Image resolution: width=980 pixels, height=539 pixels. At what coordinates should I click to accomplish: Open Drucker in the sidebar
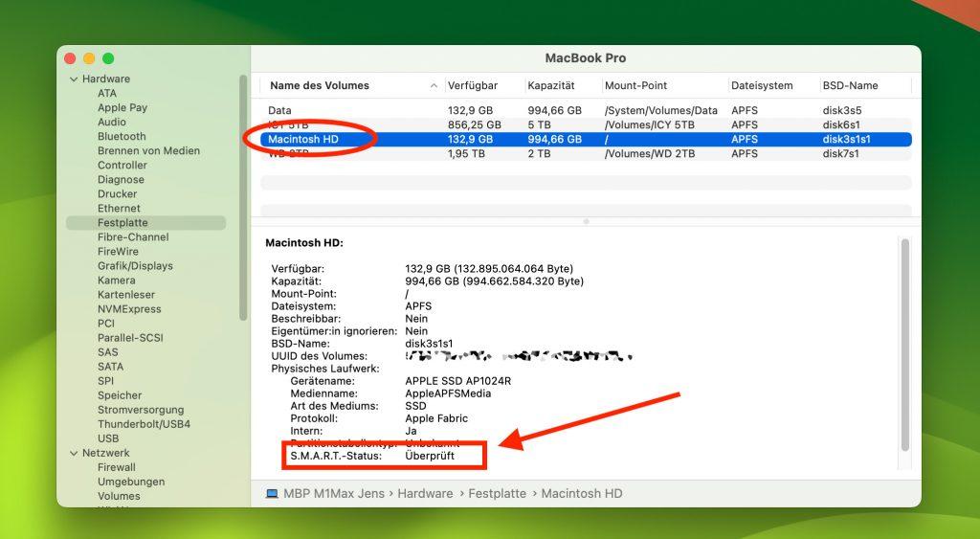118,193
